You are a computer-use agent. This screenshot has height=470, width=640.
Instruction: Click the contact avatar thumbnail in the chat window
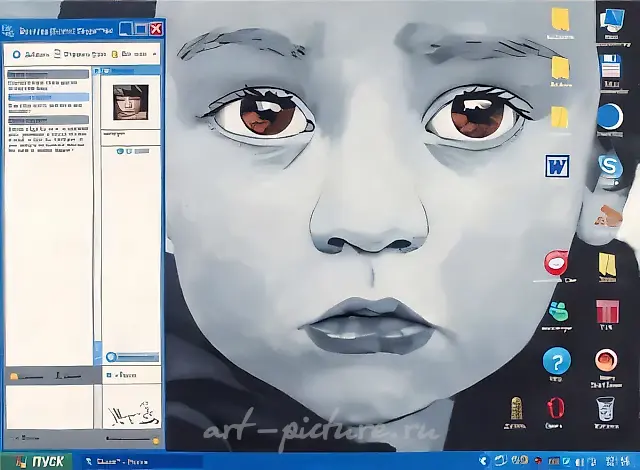[131, 102]
